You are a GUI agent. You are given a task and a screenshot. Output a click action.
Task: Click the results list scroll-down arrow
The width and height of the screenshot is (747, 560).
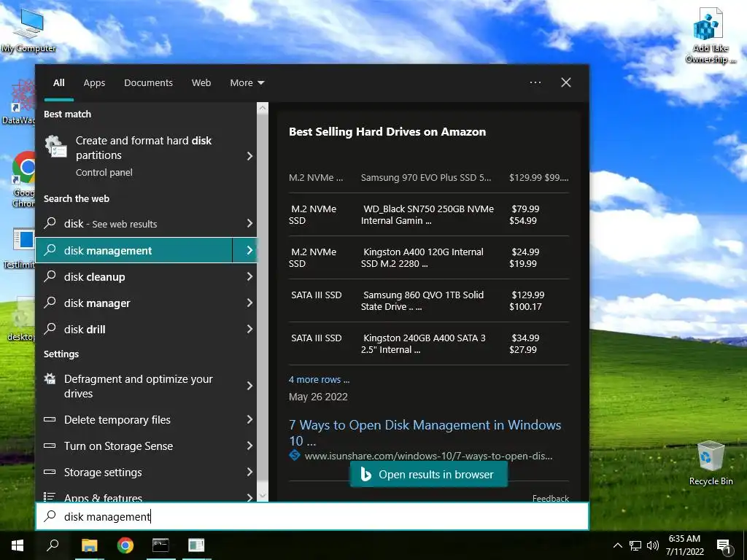coord(263,496)
